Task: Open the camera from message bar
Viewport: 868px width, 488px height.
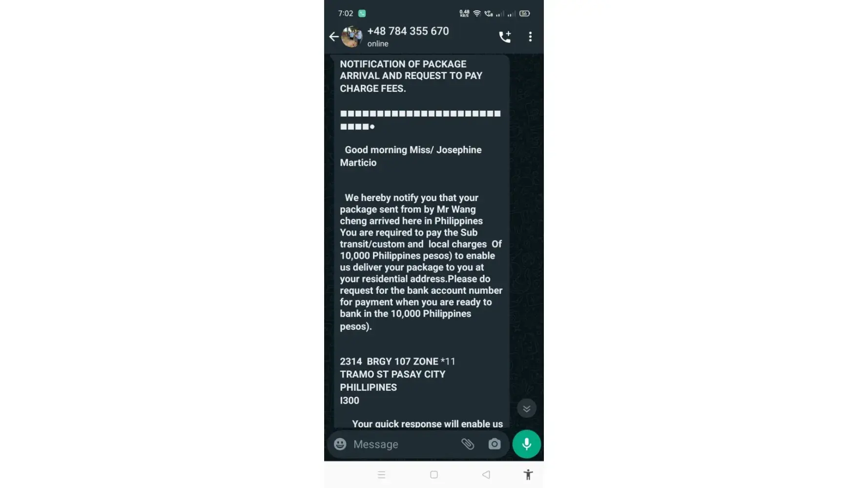Action: [x=495, y=444]
